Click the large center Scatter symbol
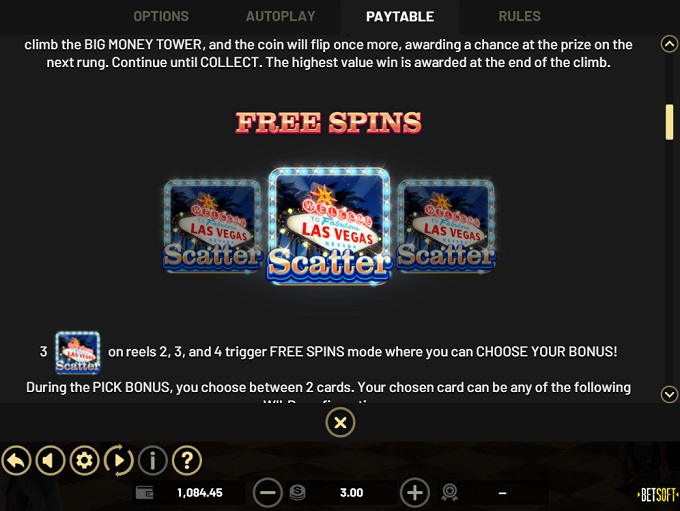 click(x=329, y=226)
